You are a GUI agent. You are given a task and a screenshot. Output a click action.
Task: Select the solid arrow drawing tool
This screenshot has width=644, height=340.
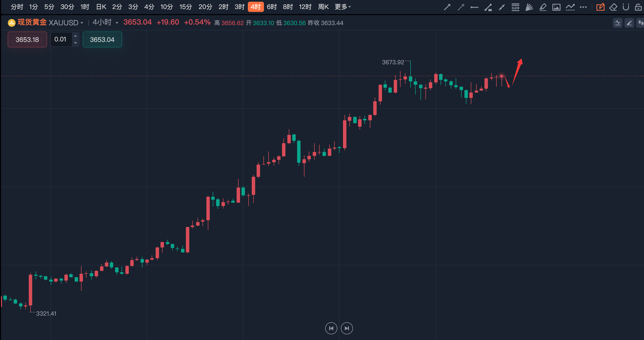[447, 7]
